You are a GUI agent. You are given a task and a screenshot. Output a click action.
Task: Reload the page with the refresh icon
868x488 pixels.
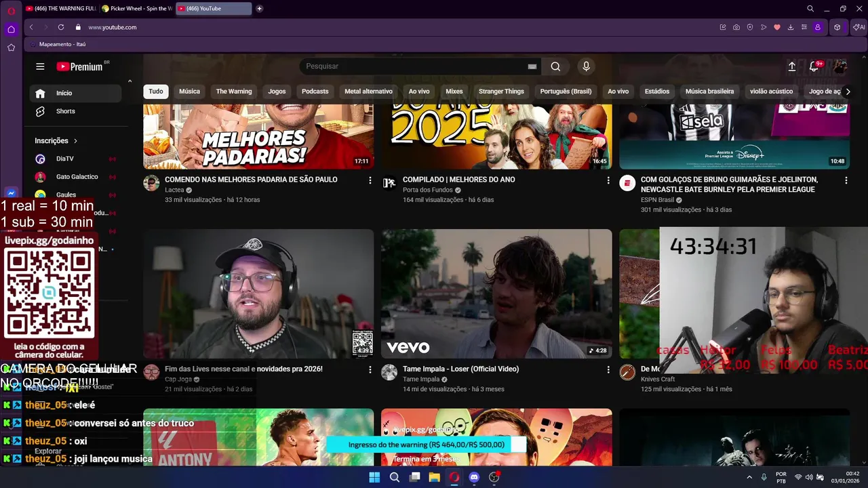[x=61, y=27]
